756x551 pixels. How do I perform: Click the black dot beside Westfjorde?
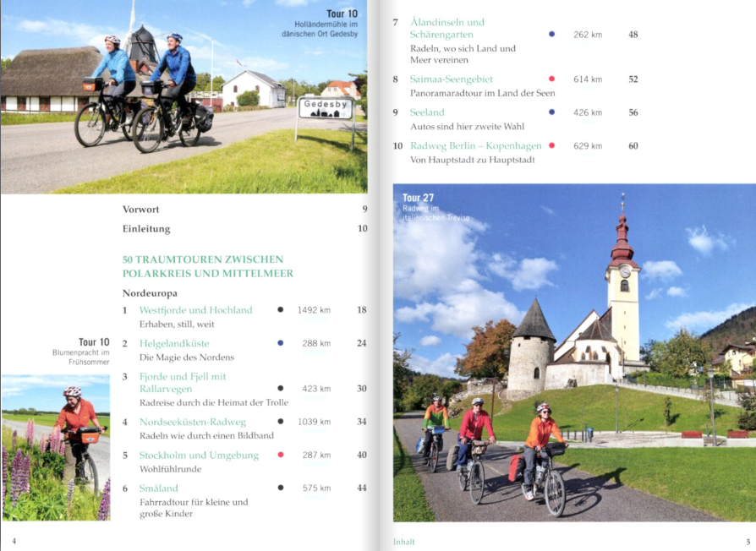281,309
